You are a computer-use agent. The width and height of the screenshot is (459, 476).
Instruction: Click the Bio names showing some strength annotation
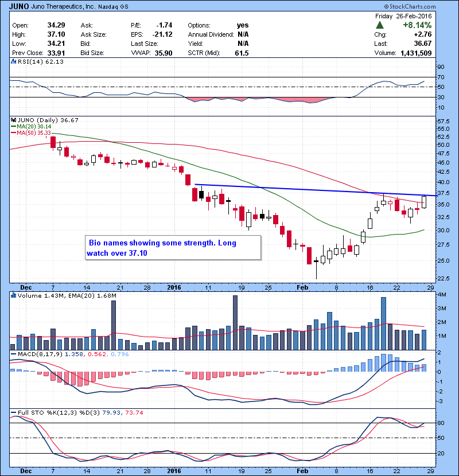click(173, 248)
